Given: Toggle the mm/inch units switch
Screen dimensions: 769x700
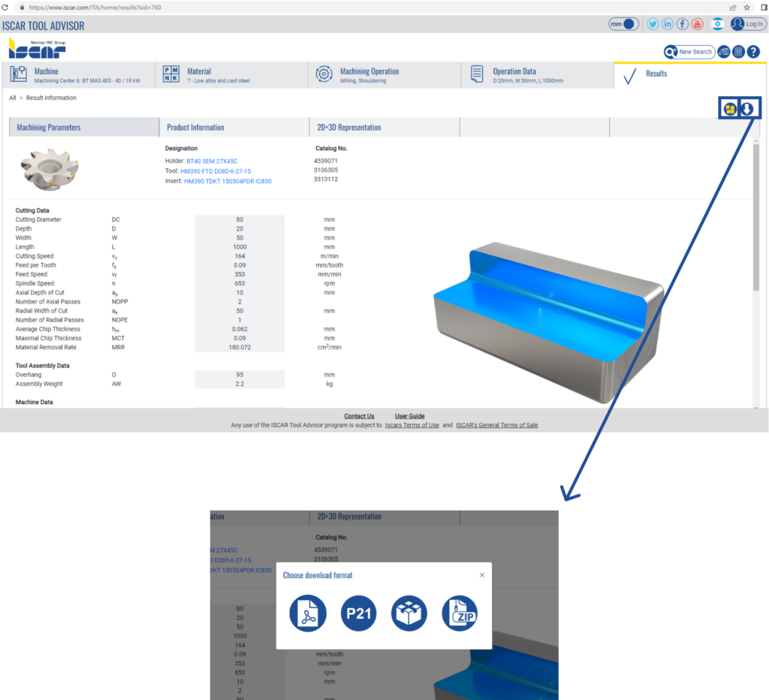Looking at the screenshot, I should 623,23.
